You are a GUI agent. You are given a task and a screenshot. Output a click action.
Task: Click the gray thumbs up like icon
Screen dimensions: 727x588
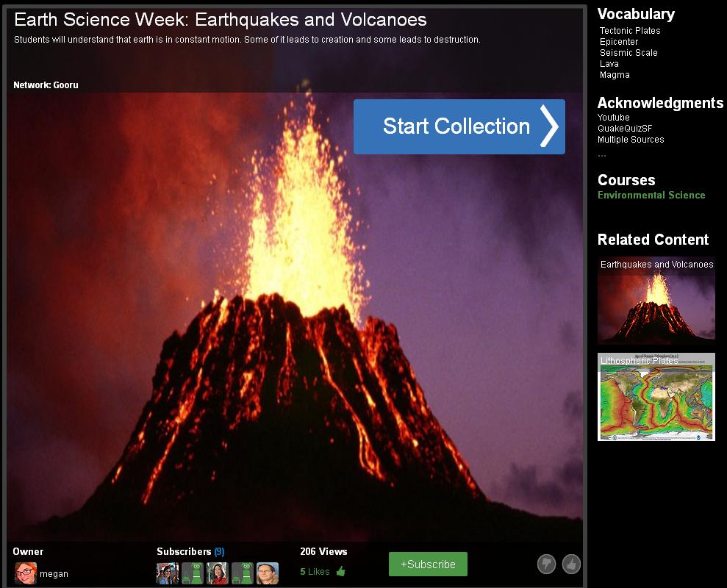click(571, 564)
